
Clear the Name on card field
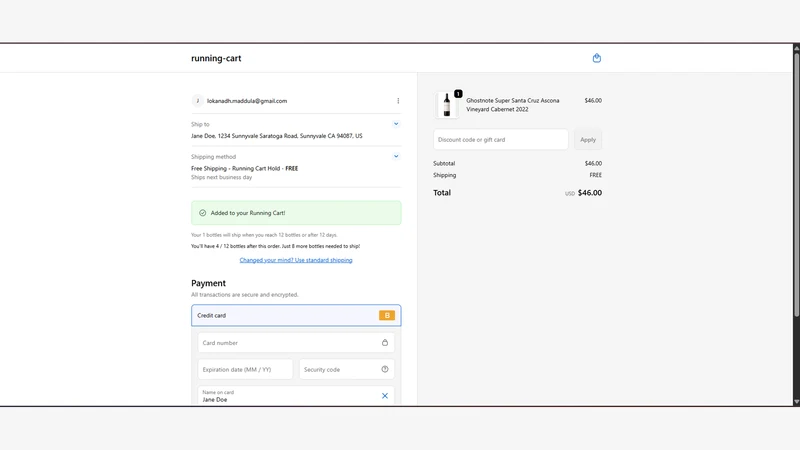(385, 396)
